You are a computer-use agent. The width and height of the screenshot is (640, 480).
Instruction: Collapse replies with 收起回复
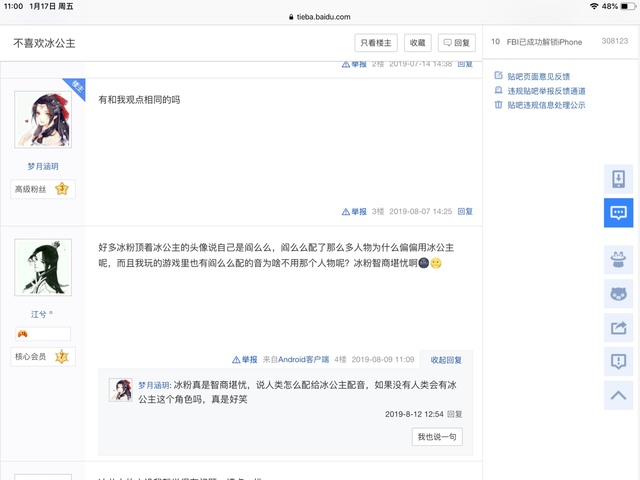pos(446,359)
